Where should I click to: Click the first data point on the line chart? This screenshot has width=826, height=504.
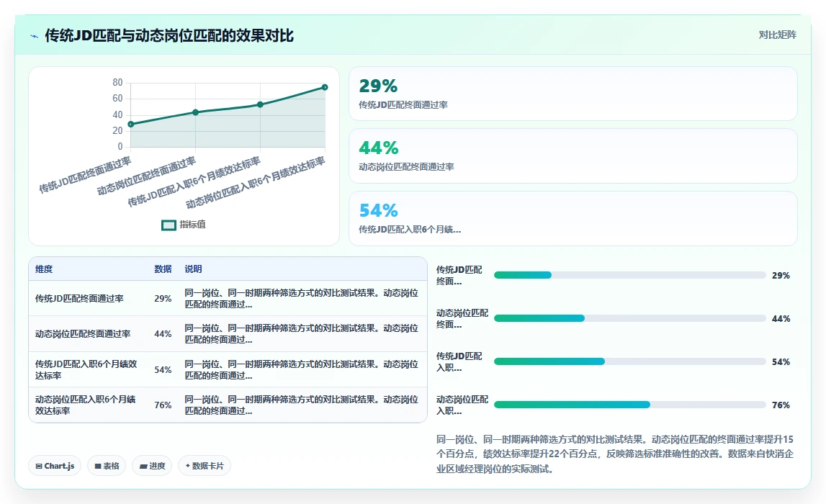point(130,125)
